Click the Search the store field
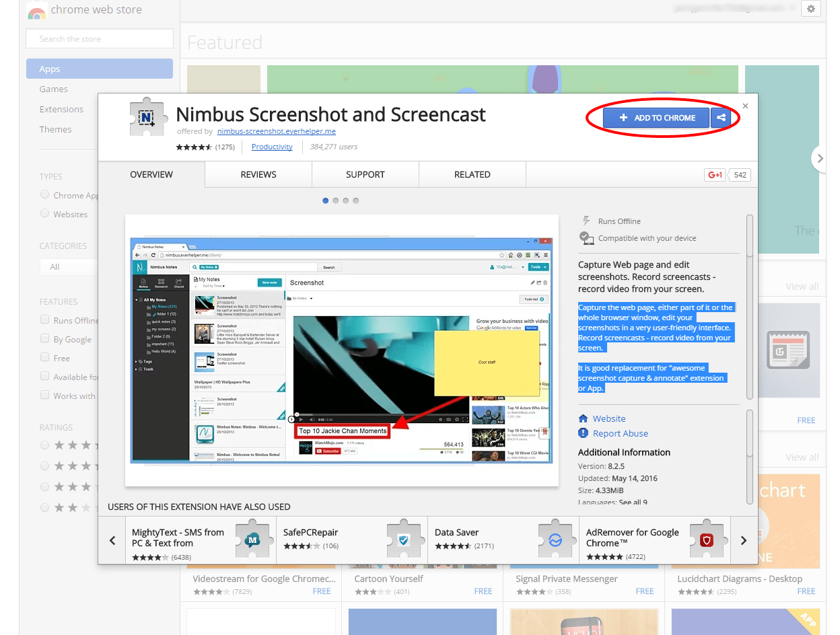840x635 pixels. coord(99,38)
